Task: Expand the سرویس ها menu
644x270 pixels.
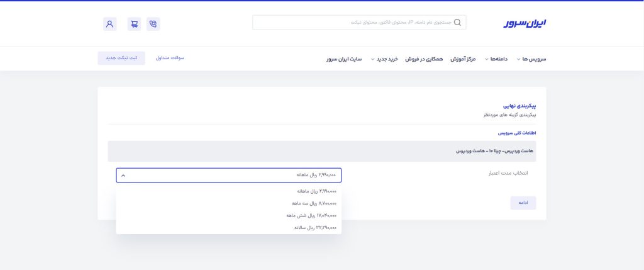Action: coord(534,59)
